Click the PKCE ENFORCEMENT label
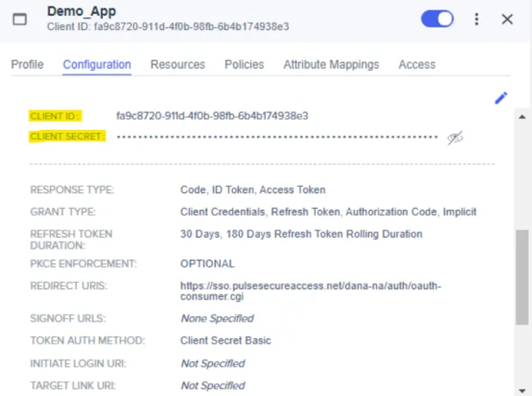 coord(83,264)
